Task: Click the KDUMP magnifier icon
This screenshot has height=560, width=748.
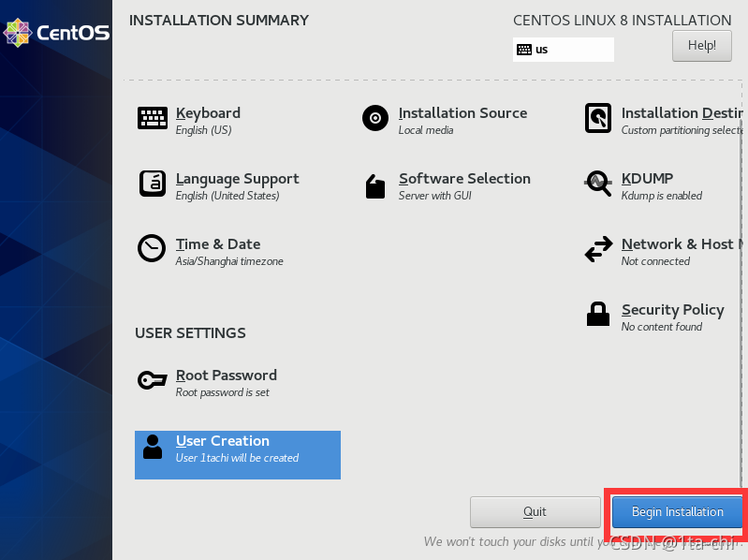Action: 598,184
